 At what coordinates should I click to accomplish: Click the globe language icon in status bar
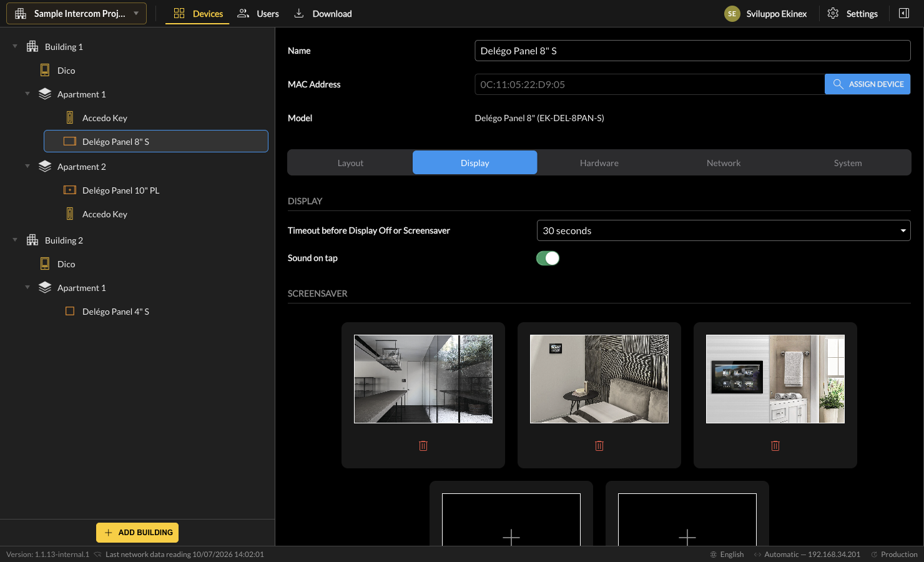714,555
